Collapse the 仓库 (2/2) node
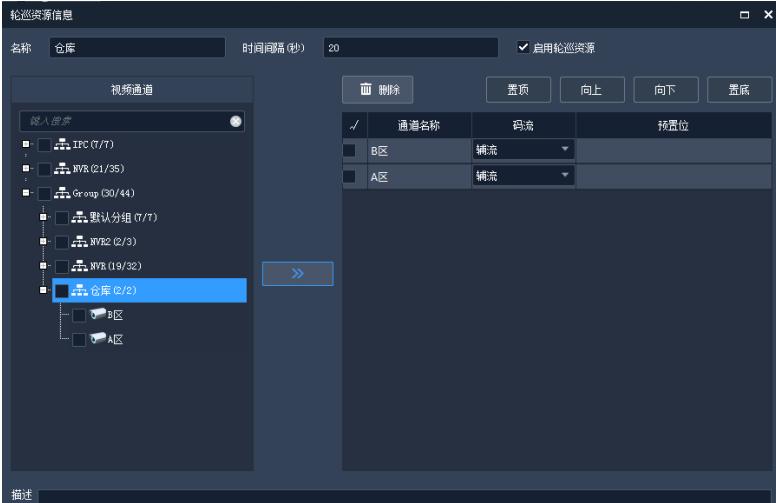Image resolution: width=776 pixels, height=503 pixels. (43, 290)
